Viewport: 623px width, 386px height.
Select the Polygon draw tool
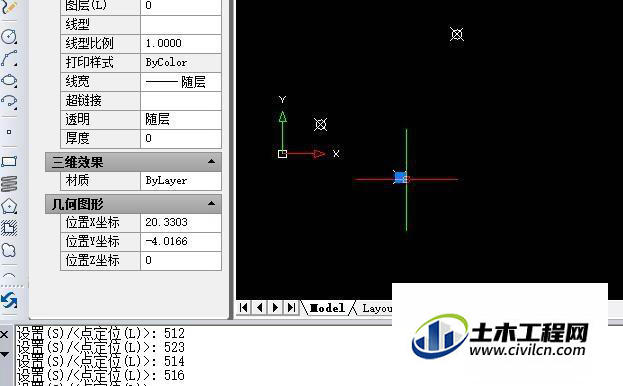pos(9,206)
